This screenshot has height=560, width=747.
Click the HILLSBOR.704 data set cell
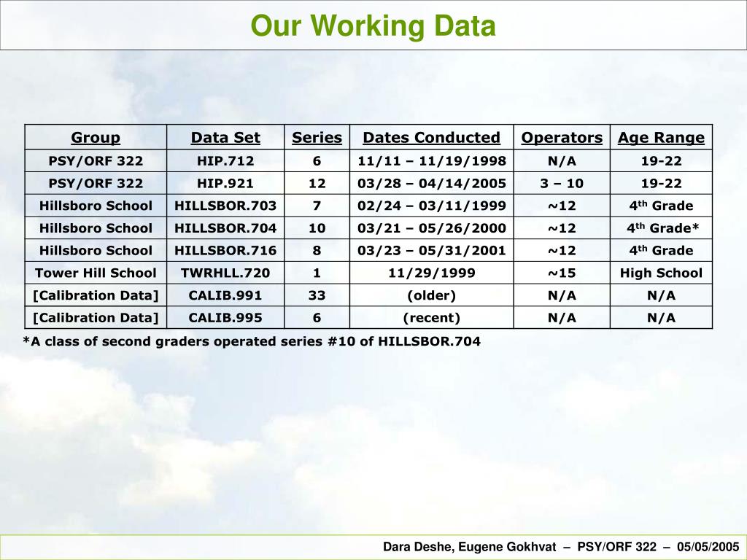click(225, 228)
